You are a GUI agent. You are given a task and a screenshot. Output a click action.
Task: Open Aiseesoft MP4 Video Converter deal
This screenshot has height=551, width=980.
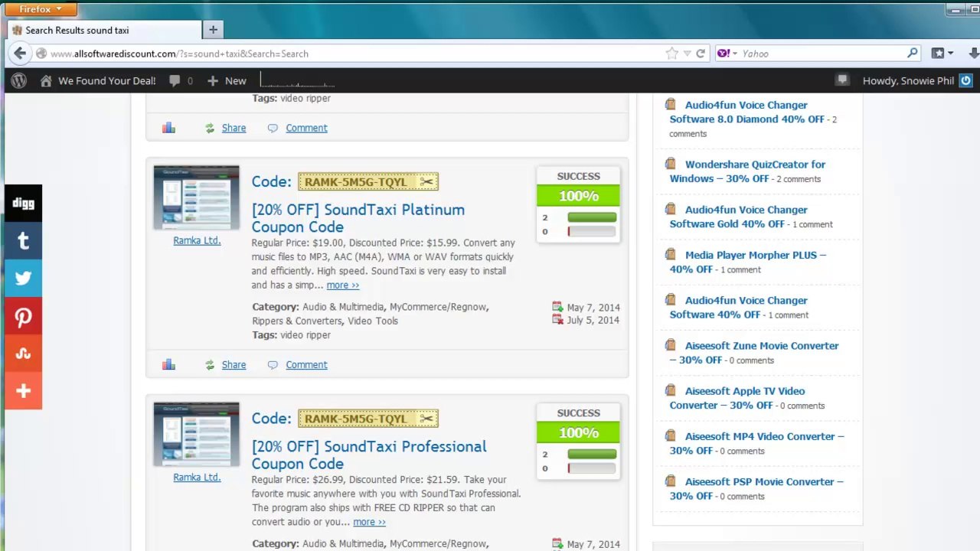point(757,443)
